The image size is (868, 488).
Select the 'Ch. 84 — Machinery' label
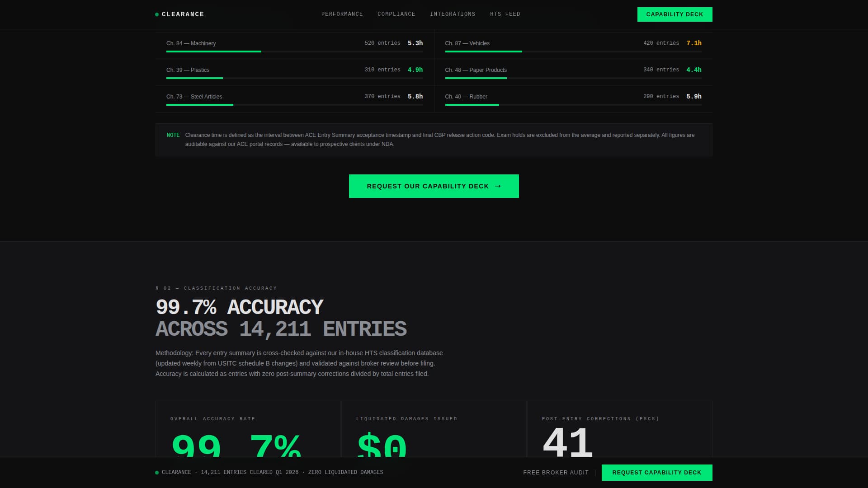tap(191, 43)
